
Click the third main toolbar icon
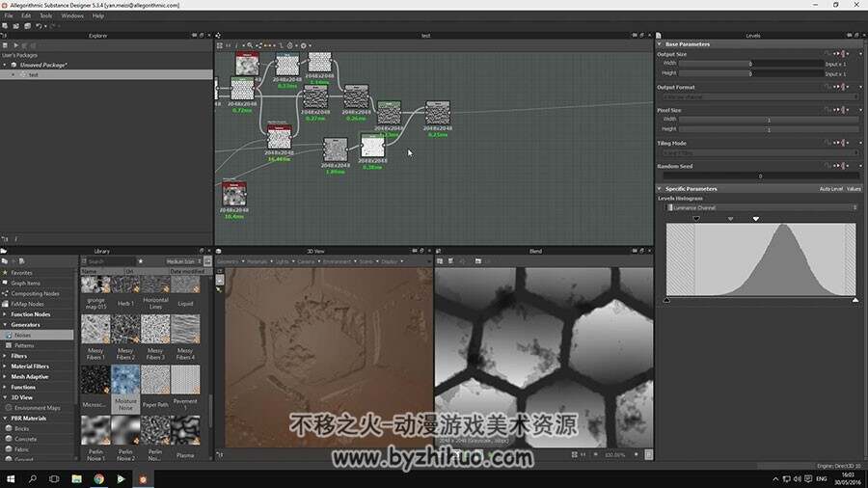(27, 26)
